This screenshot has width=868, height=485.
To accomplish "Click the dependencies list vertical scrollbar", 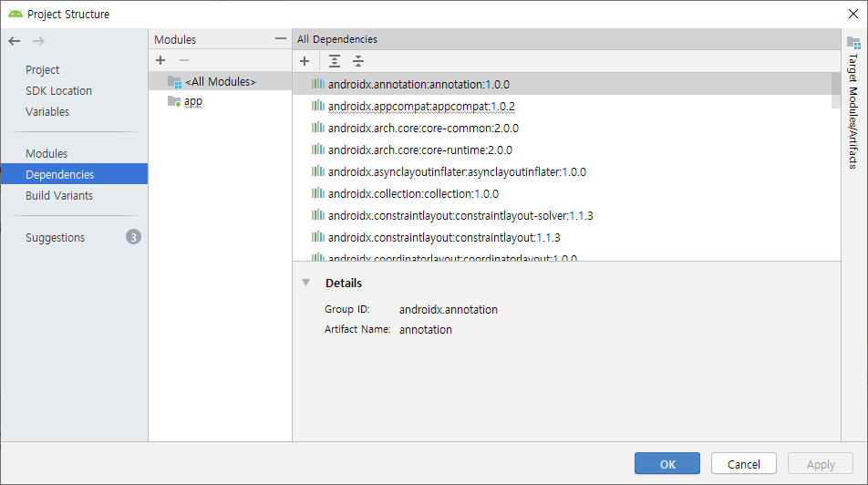I will click(835, 91).
